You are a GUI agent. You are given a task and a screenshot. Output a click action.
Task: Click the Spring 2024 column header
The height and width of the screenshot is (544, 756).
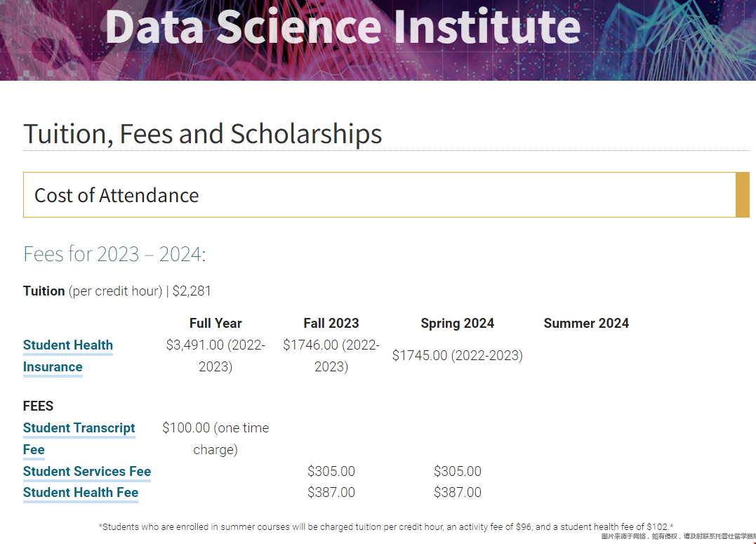coord(458,323)
